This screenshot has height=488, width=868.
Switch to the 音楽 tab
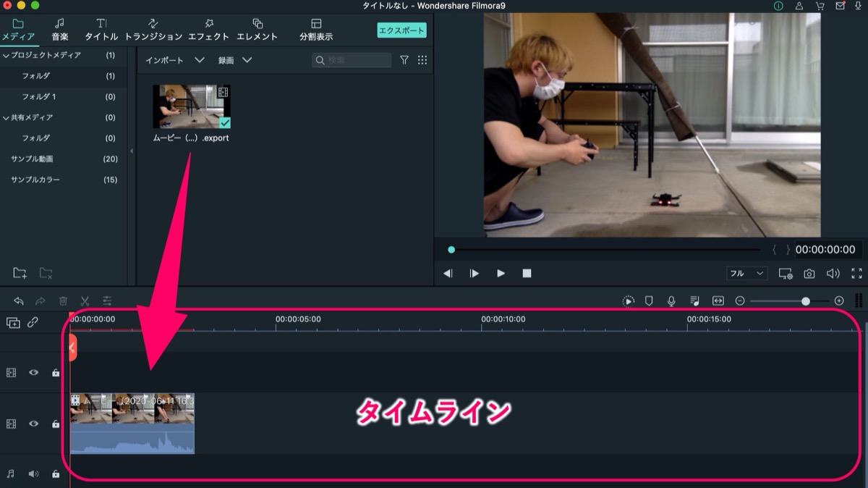click(60, 30)
